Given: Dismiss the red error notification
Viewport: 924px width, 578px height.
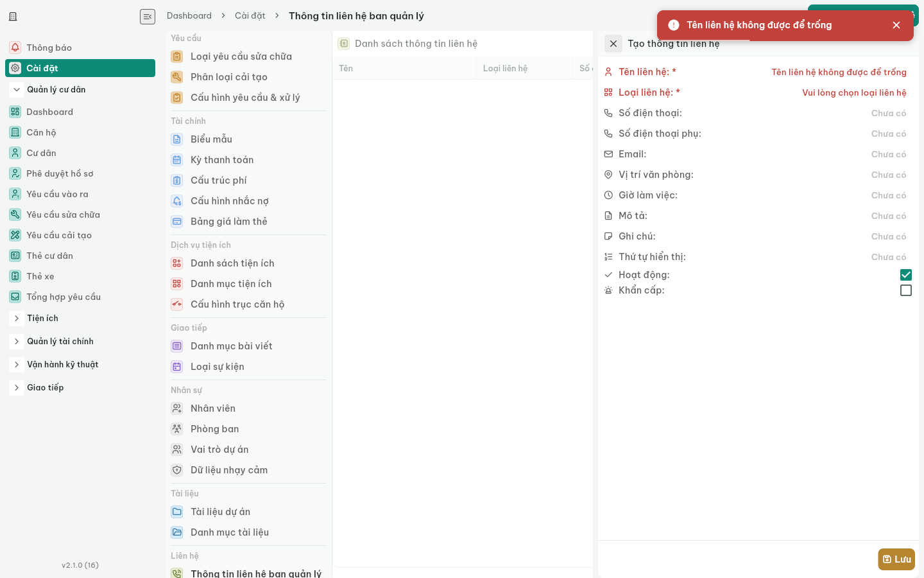Looking at the screenshot, I should (896, 25).
